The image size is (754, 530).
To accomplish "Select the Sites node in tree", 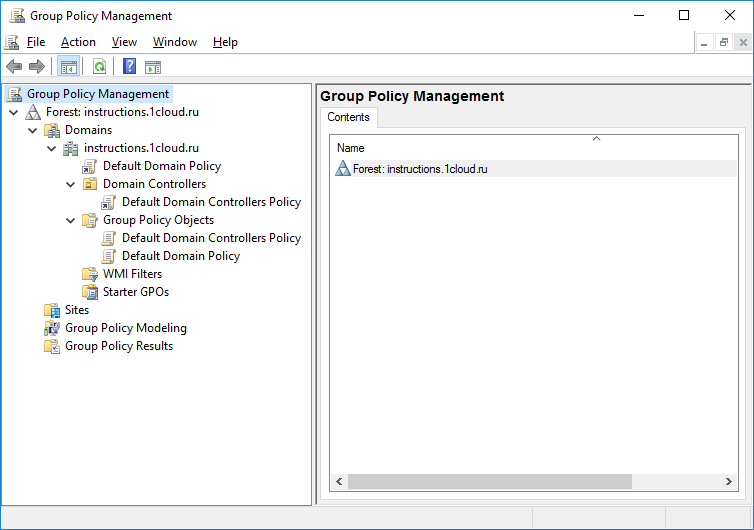I will [76, 310].
